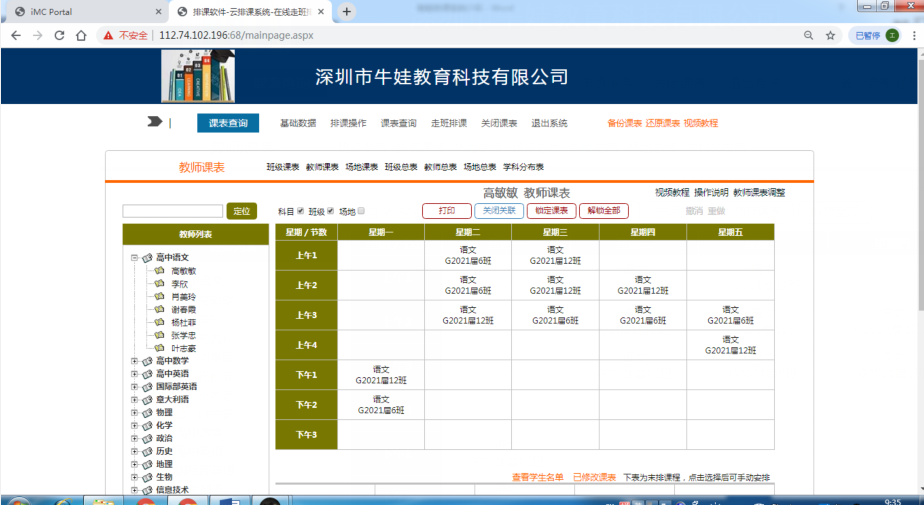The image size is (924, 505).
Task: Open the 基础数据 menu
Action: (298, 123)
